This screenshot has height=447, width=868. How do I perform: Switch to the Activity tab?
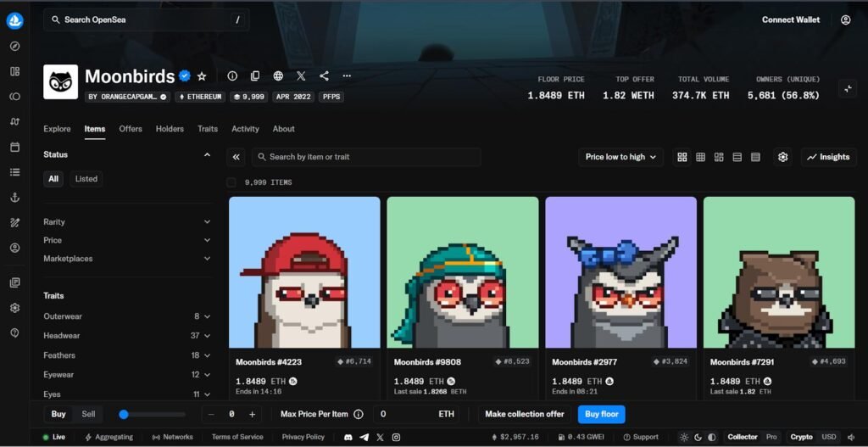[245, 129]
